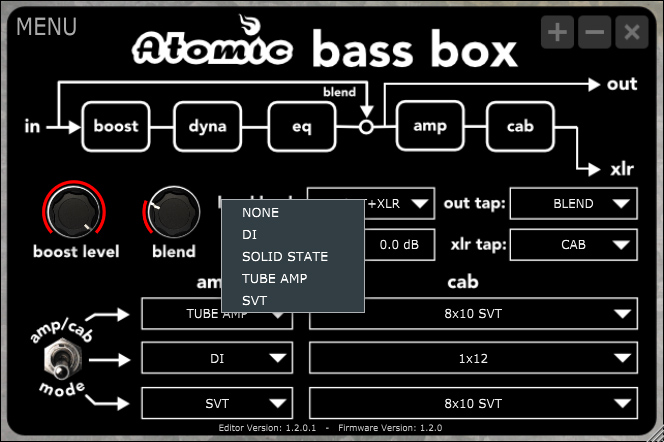The width and height of the screenshot is (664, 442).
Task: Open the 1x12 cab dropdown
Action: click(x=473, y=359)
